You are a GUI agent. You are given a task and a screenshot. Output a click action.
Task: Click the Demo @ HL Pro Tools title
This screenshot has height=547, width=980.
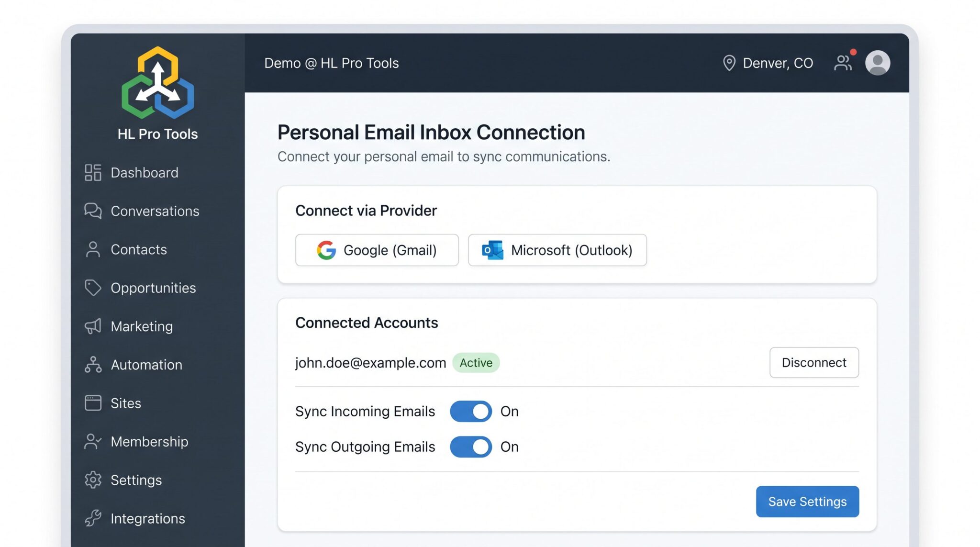(x=332, y=63)
